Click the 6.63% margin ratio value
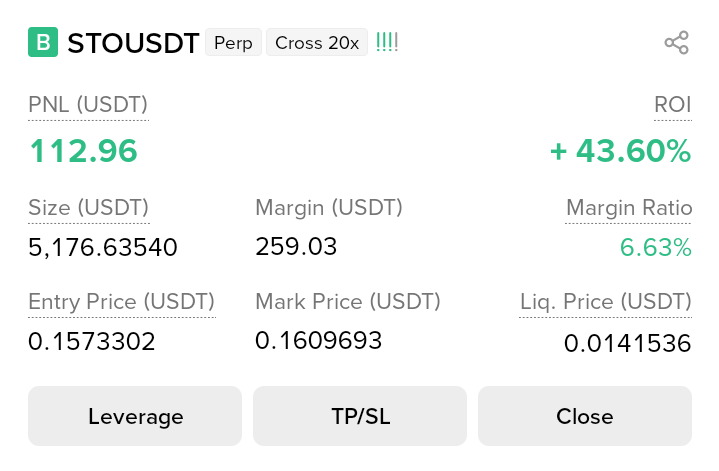 (x=656, y=247)
